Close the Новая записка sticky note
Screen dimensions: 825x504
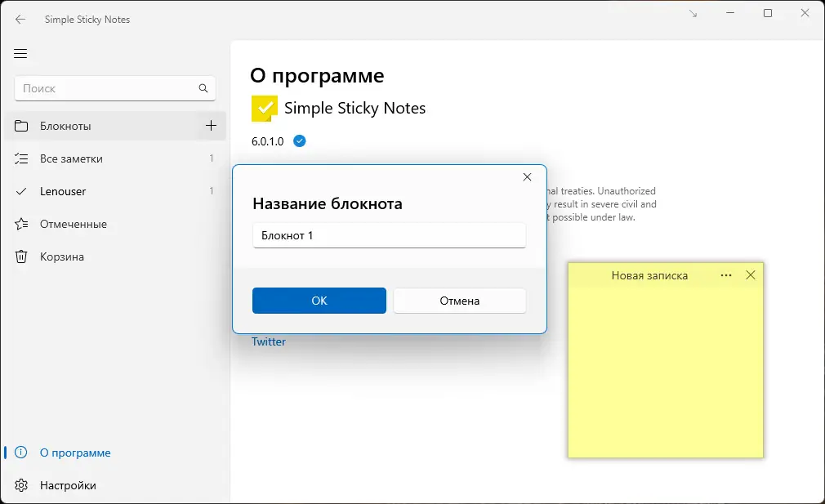pos(751,275)
